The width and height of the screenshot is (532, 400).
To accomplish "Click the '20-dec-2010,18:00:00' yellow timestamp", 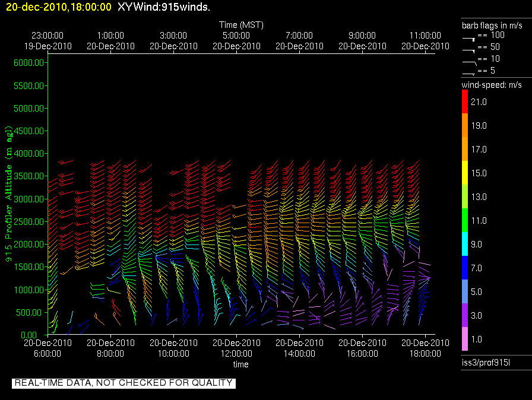I will click(59, 7).
